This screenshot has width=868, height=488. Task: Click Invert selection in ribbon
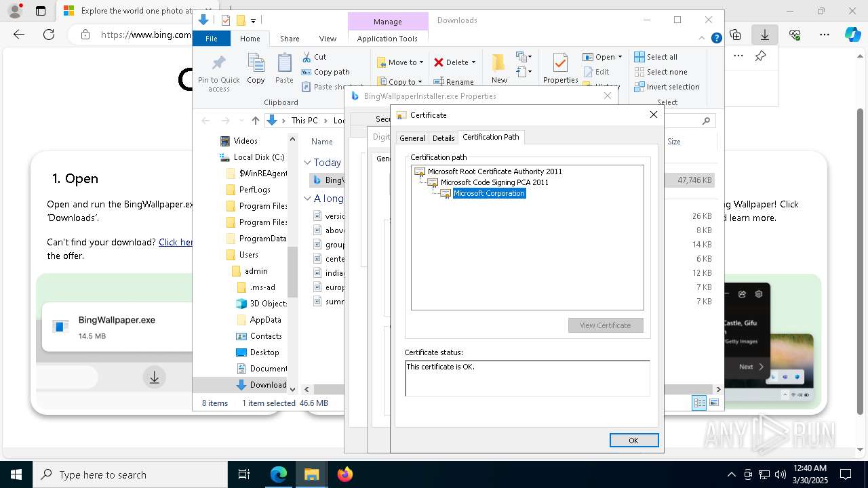(x=667, y=87)
